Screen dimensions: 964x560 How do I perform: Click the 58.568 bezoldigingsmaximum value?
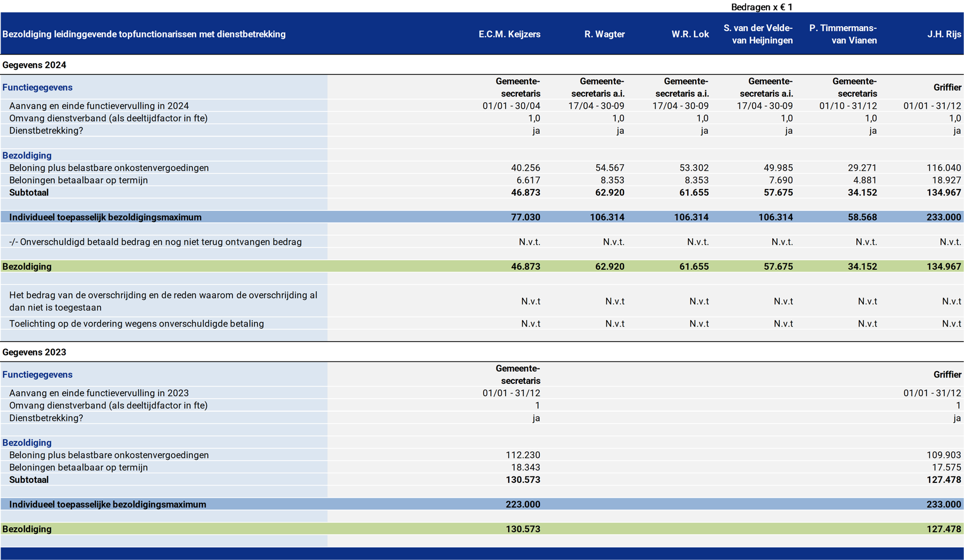click(x=862, y=217)
